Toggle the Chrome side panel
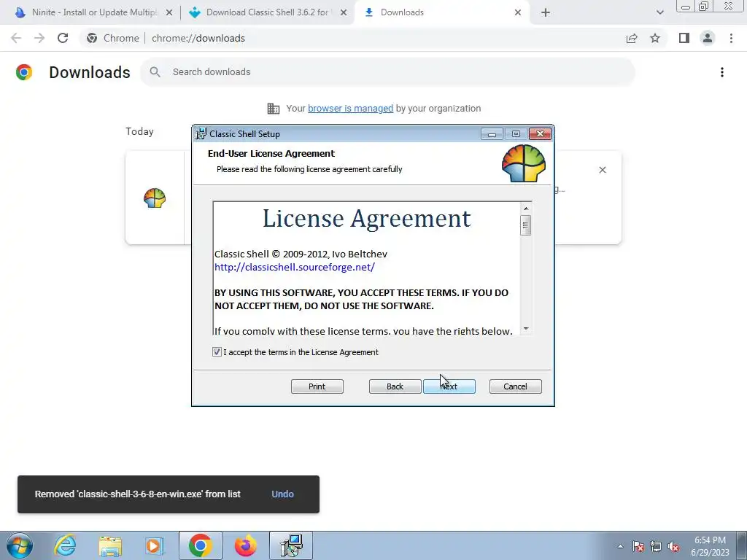747x560 pixels. 684,38
